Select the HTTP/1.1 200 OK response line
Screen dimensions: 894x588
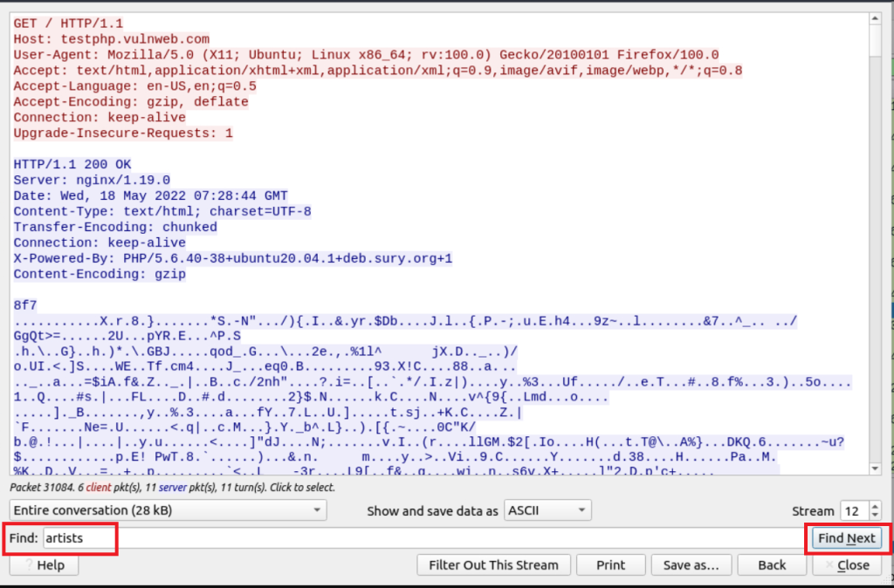coord(72,164)
